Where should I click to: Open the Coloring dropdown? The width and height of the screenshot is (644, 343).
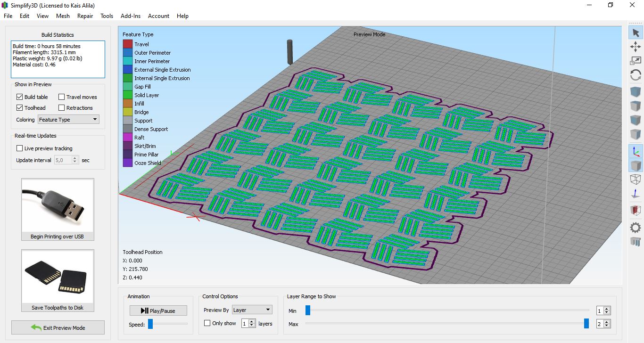68,120
